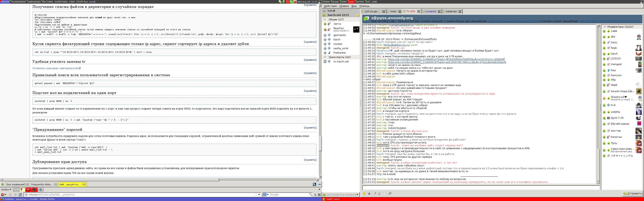Open the emoticon picker in Gajim
Image resolution: width=644 pixels, height=201 pixels.
364,194
